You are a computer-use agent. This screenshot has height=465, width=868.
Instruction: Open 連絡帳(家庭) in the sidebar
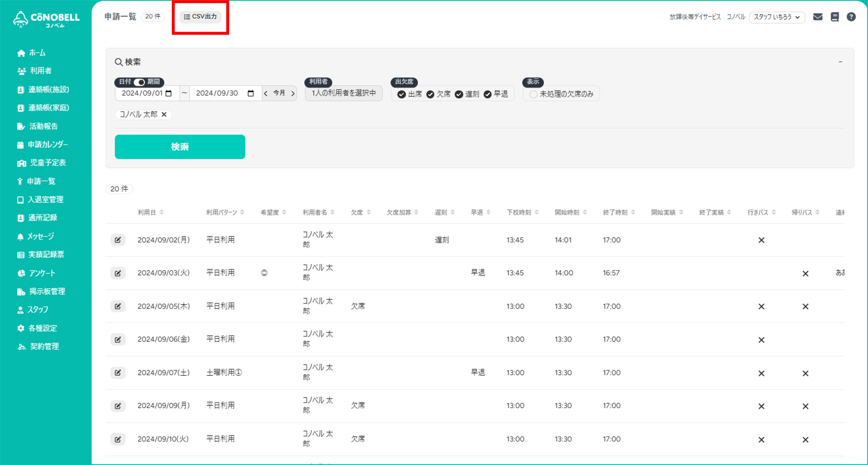click(43, 108)
